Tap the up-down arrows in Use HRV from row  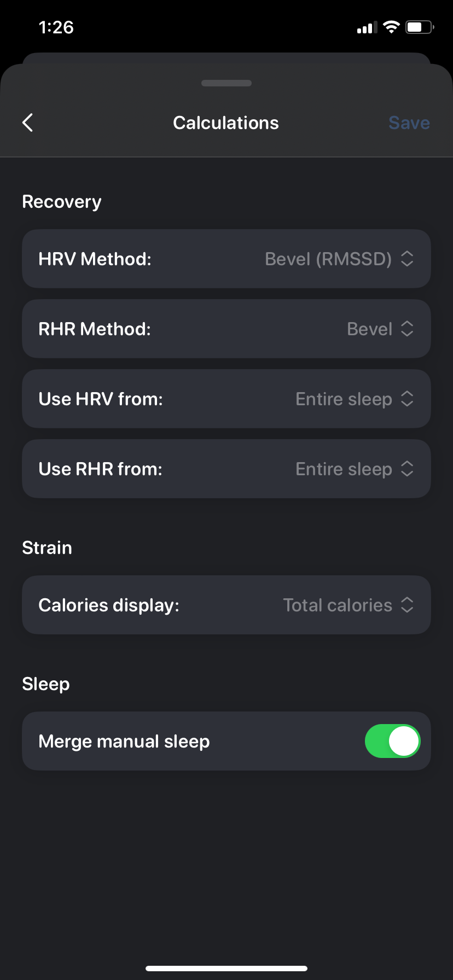407,399
